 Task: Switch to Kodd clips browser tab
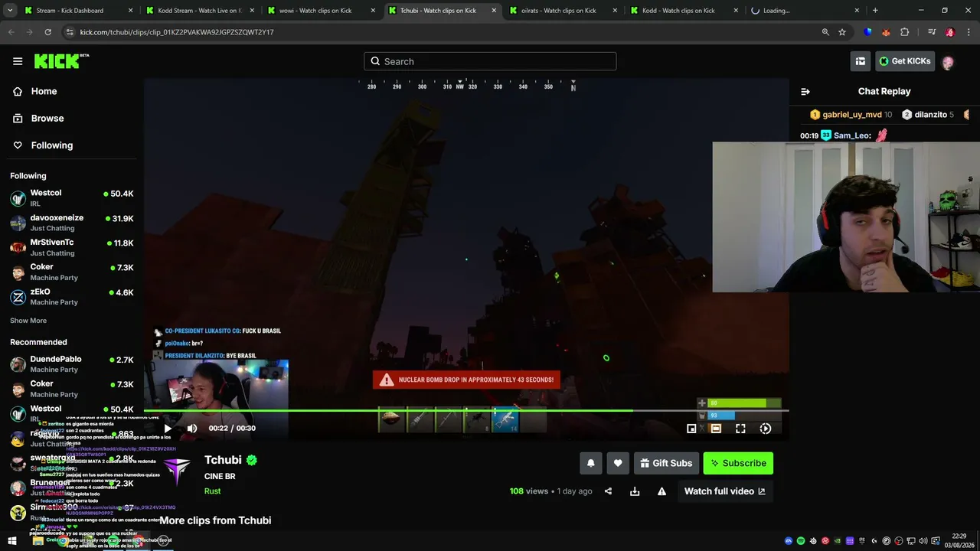(683, 11)
